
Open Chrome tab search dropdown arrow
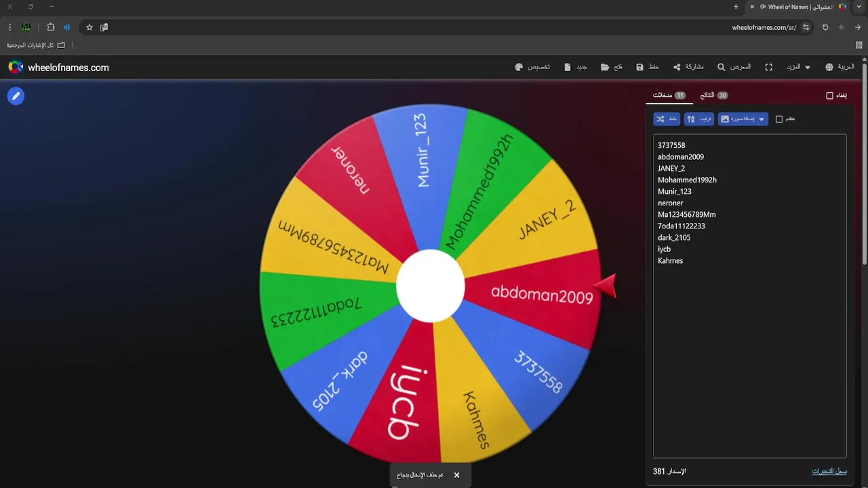pyautogui.click(x=858, y=7)
